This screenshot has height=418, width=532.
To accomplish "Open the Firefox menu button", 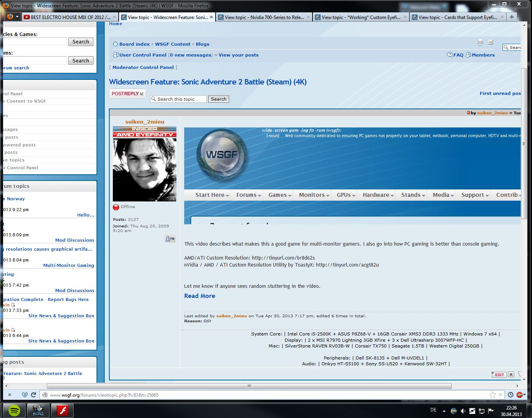I will tap(13, 17).
